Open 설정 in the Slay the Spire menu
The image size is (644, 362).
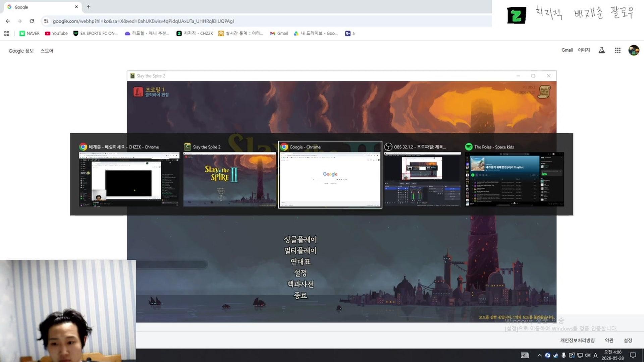pos(301,273)
